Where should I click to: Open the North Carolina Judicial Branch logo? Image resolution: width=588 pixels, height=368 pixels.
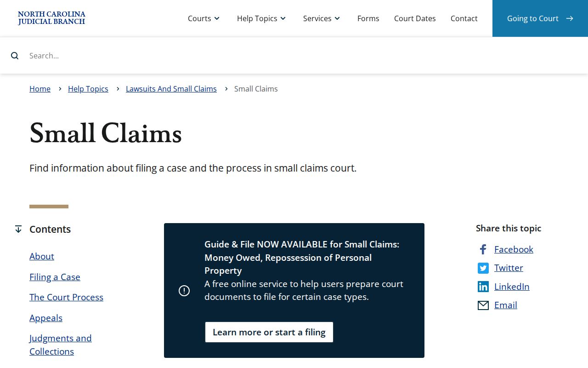tap(51, 18)
